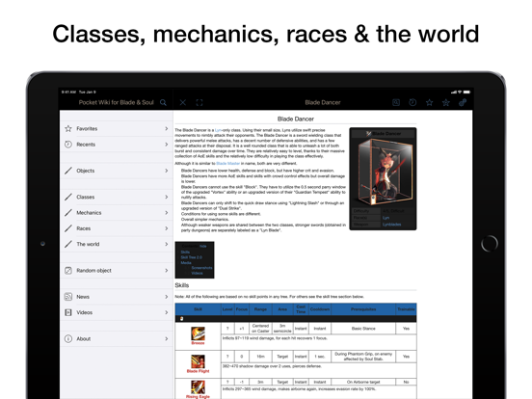This screenshot has height=399, width=532.
Task: Click the Breeze skill icon in table
Action: [x=198, y=333]
